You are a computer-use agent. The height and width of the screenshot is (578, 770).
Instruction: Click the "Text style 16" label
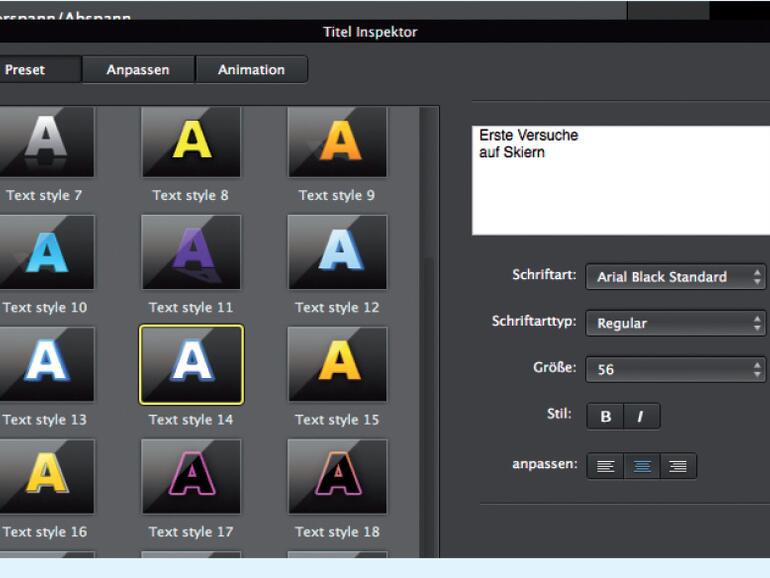[x=45, y=532]
